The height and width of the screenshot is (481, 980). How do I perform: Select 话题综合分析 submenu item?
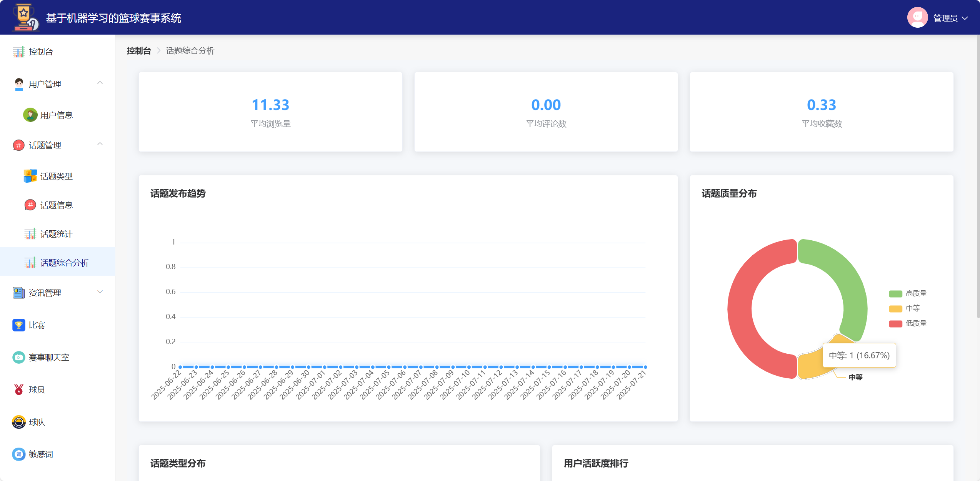tap(58, 261)
